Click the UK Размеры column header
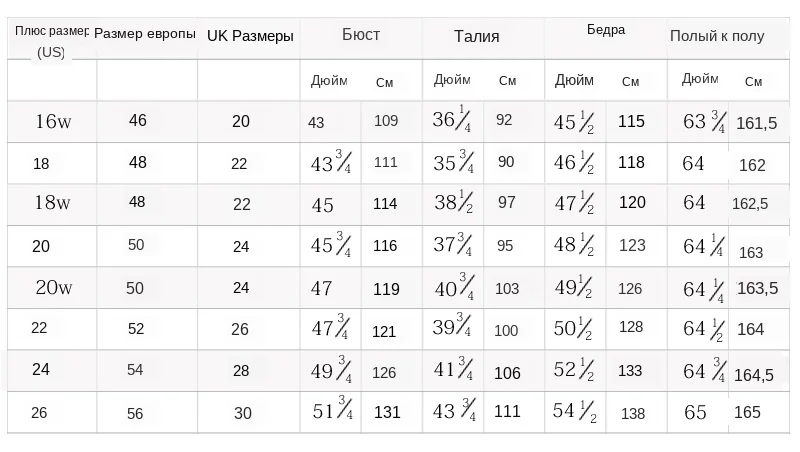Image resolution: width=800 pixels, height=452 pixels. [250, 36]
